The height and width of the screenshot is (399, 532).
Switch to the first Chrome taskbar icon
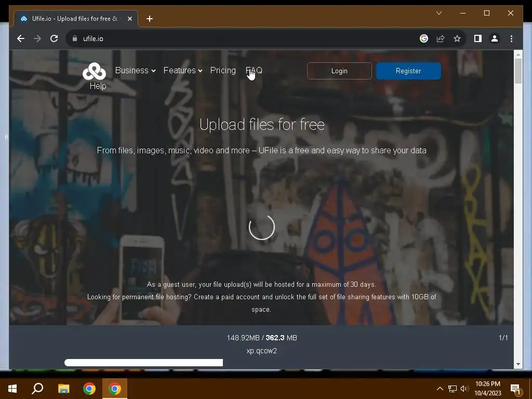89,389
